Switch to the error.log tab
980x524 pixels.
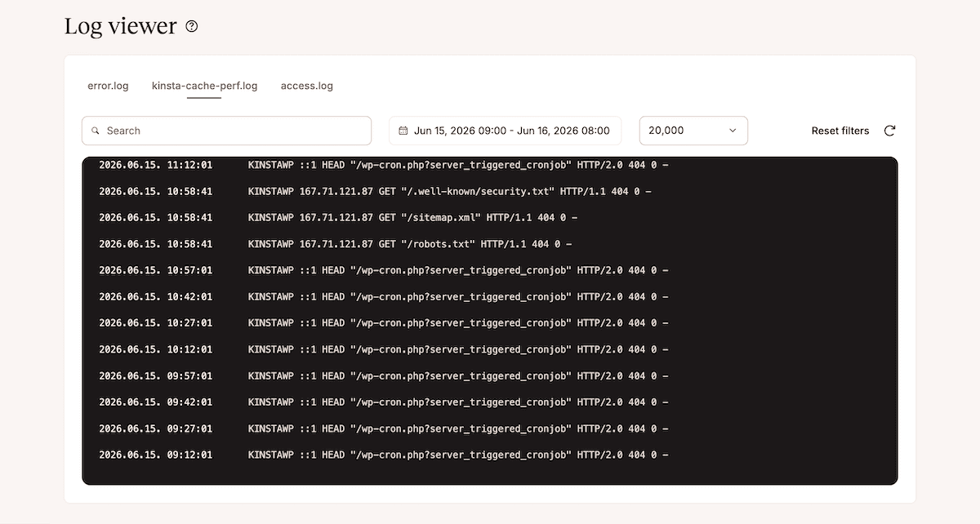pyautogui.click(x=108, y=86)
